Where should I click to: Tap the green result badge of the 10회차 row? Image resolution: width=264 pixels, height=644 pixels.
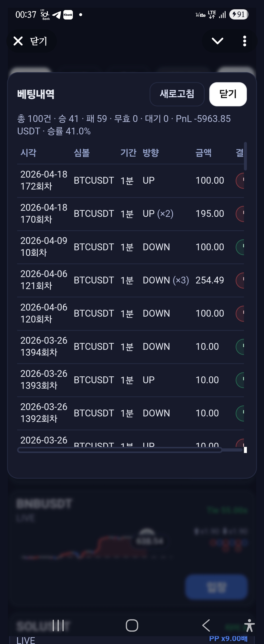point(240,247)
